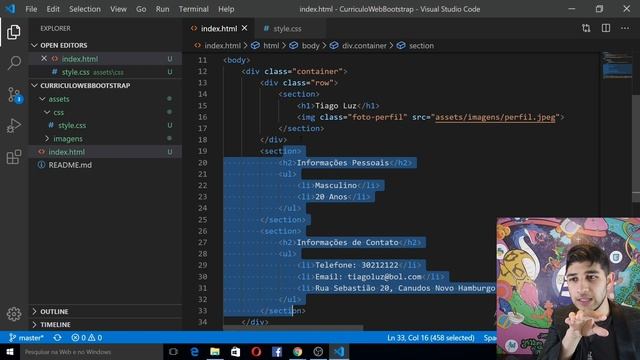The width and height of the screenshot is (640, 360).
Task: Open the Edit menu
Action: (53, 9)
